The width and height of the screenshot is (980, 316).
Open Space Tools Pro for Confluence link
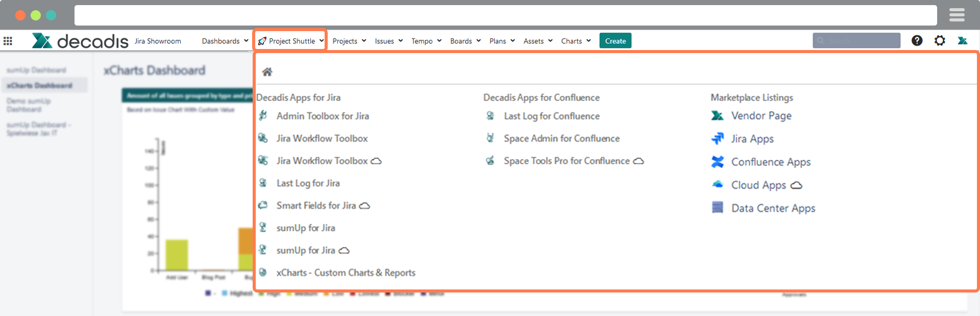(x=566, y=161)
